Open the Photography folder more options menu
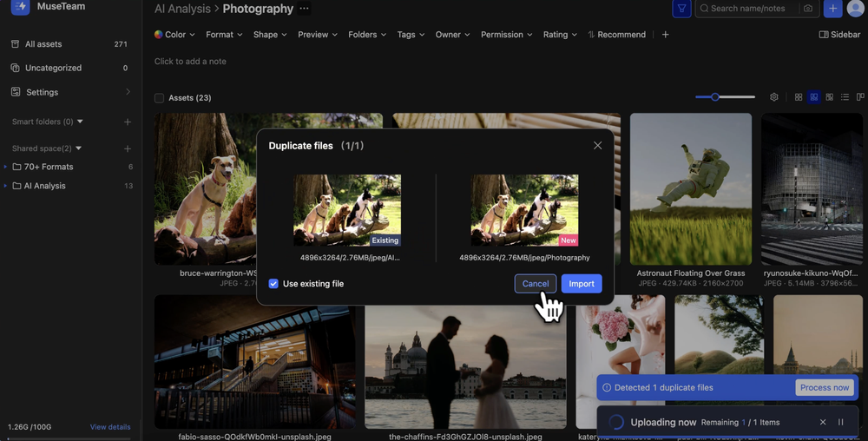The width and height of the screenshot is (868, 441). (304, 9)
